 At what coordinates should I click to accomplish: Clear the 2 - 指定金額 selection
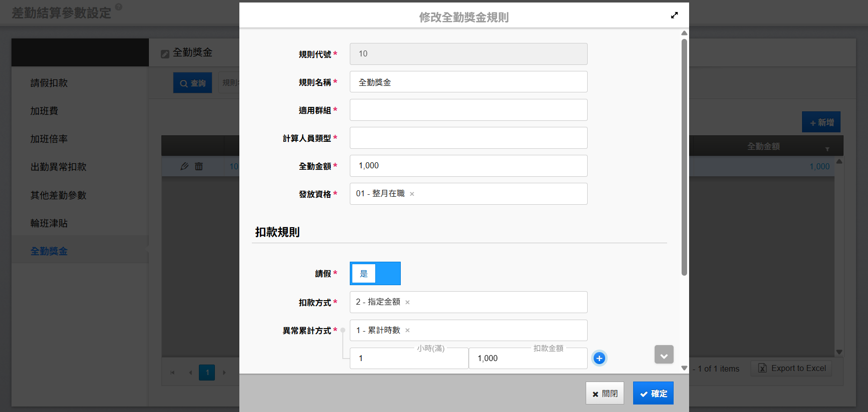407,302
